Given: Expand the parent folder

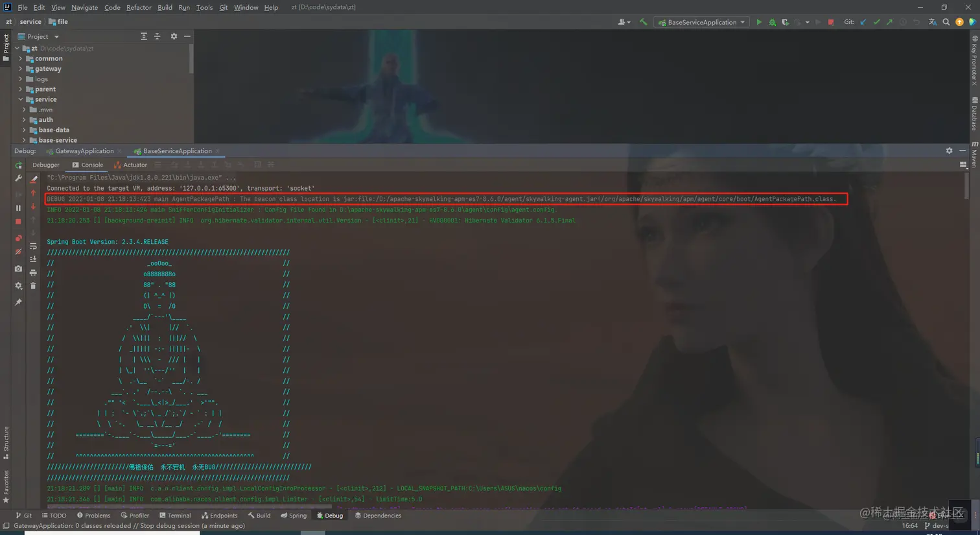Looking at the screenshot, I should 21,89.
